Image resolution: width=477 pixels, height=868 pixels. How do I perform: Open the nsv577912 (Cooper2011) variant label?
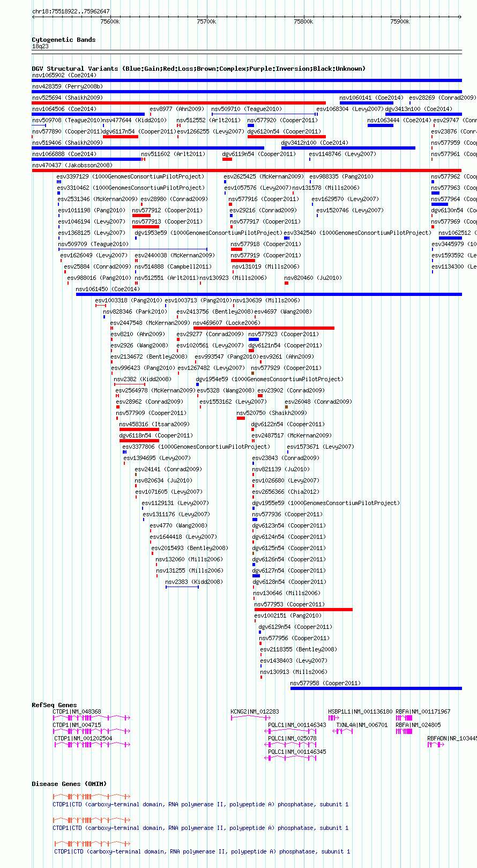coord(167,210)
